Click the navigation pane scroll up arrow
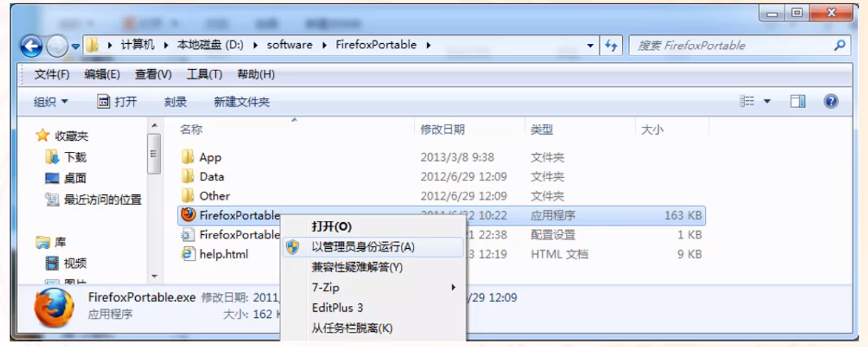This screenshot has width=868, height=347. coord(154,125)
